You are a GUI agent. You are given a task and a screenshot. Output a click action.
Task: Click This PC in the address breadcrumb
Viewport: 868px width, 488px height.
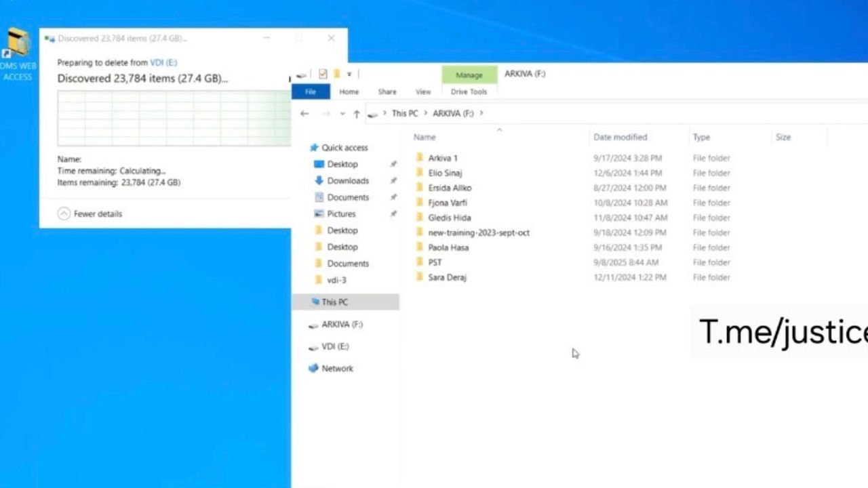click(405, 113)
